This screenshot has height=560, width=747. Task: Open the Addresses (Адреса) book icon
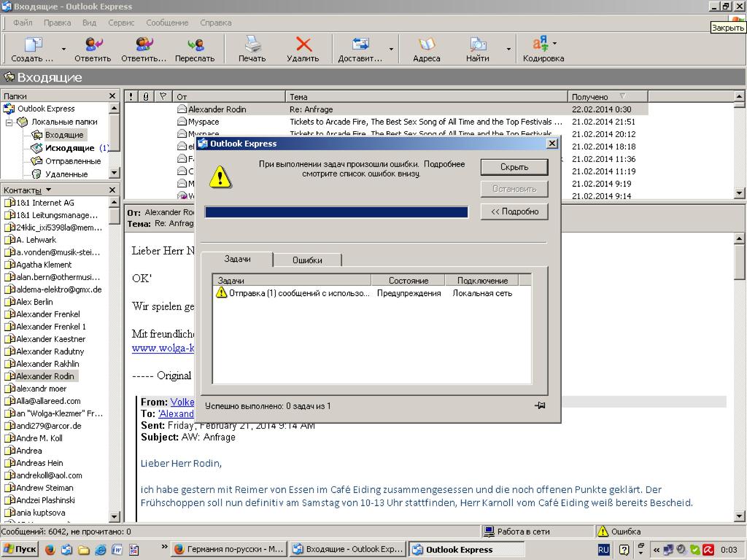tap(426, 48)
